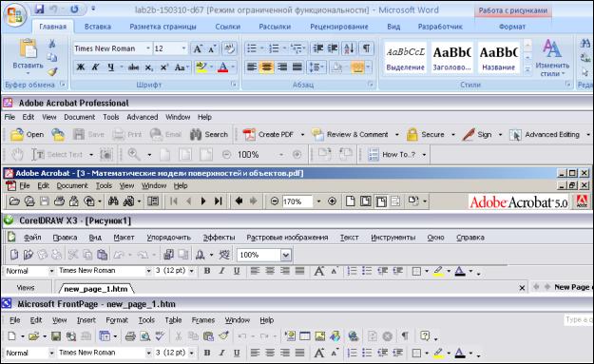This screenshot has height=364, width=594.
Task: Click the Save icon in FrontPage toolbar
Action: tap(56, 336)
